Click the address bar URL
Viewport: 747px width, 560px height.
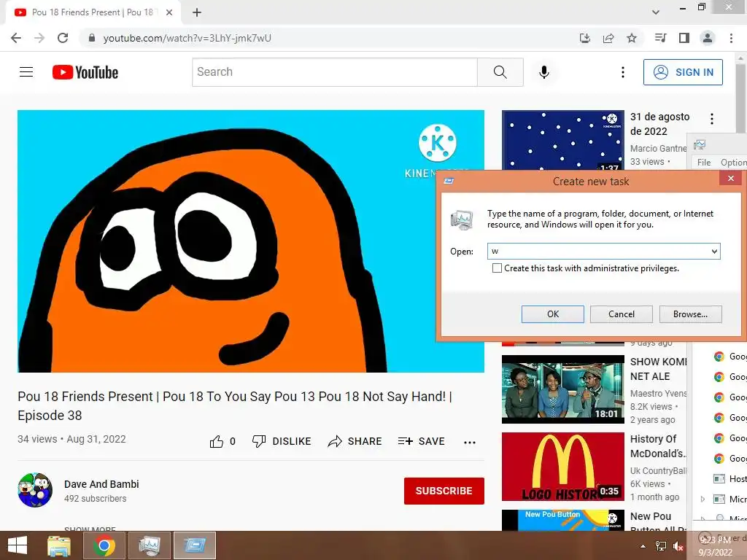click(187, 38)
